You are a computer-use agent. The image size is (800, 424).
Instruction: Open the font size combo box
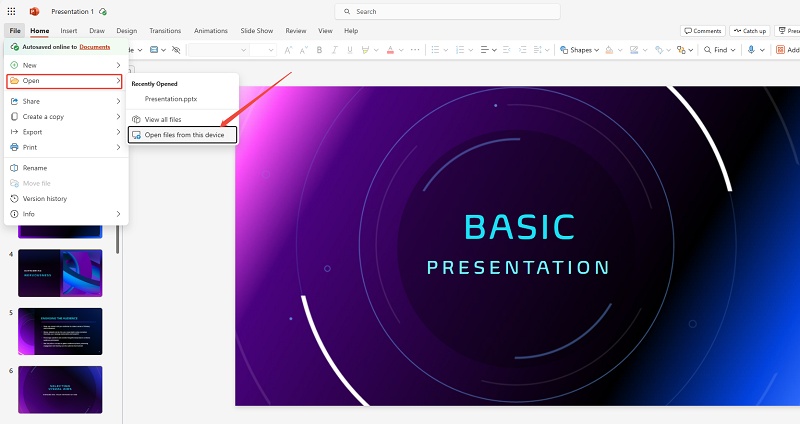265,49
